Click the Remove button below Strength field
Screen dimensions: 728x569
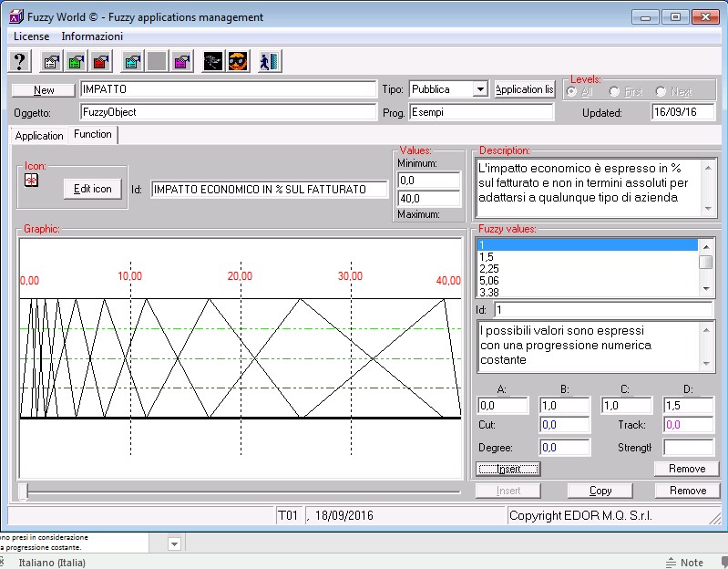687,469
